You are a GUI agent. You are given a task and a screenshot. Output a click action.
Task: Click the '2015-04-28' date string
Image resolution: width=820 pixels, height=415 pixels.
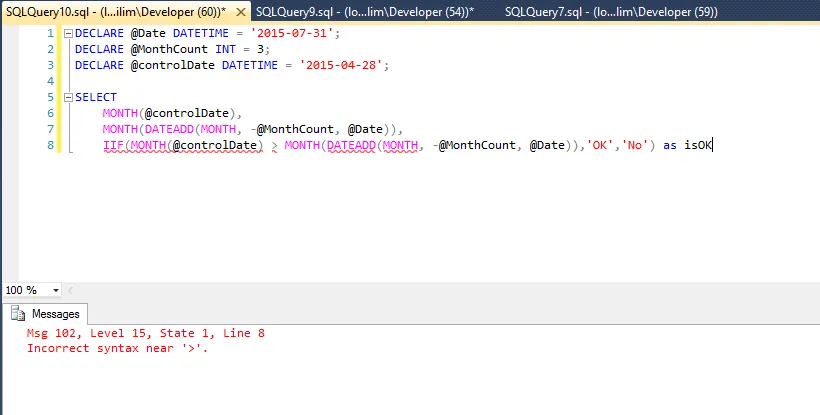click(x=341, y=65)
